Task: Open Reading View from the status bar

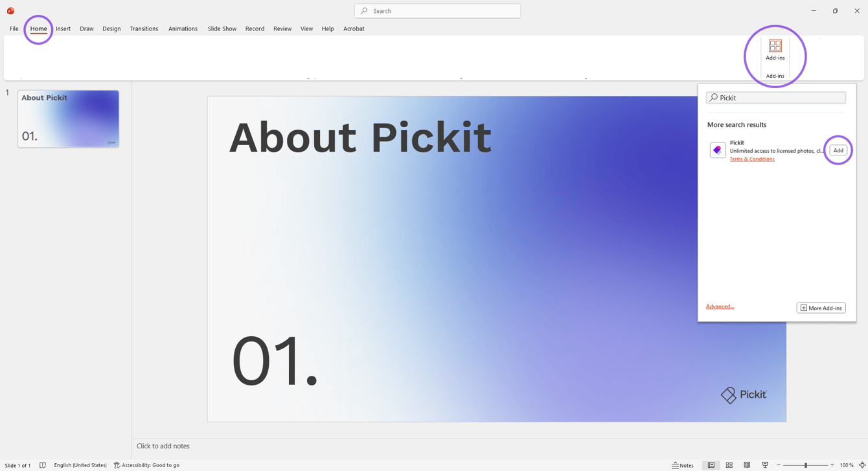Action: [747, 465]
